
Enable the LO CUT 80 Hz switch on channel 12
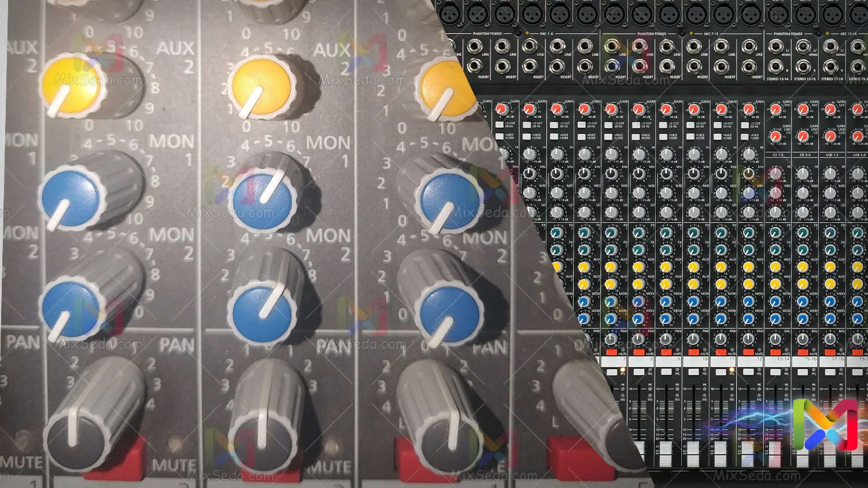pos(745,125)
